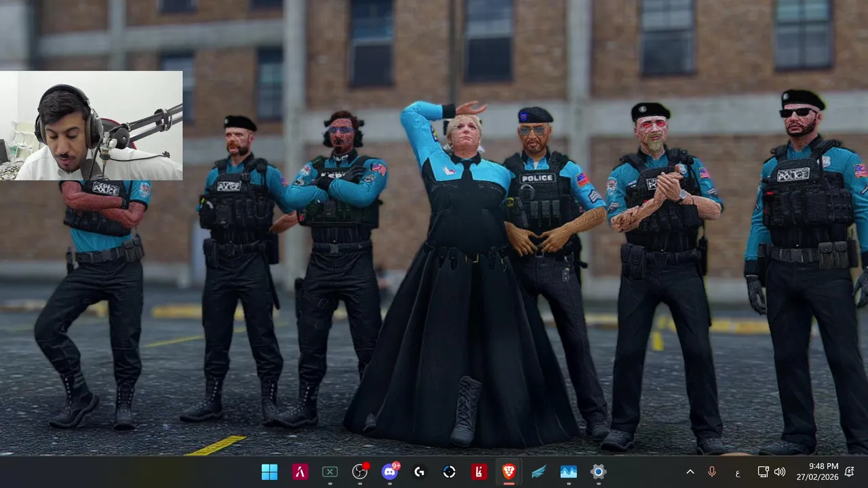Screen dimensions: 868x488
Task: Switch to OBS Studio in the taskbar
Action: pyautogui.click(x=360, y=472)
